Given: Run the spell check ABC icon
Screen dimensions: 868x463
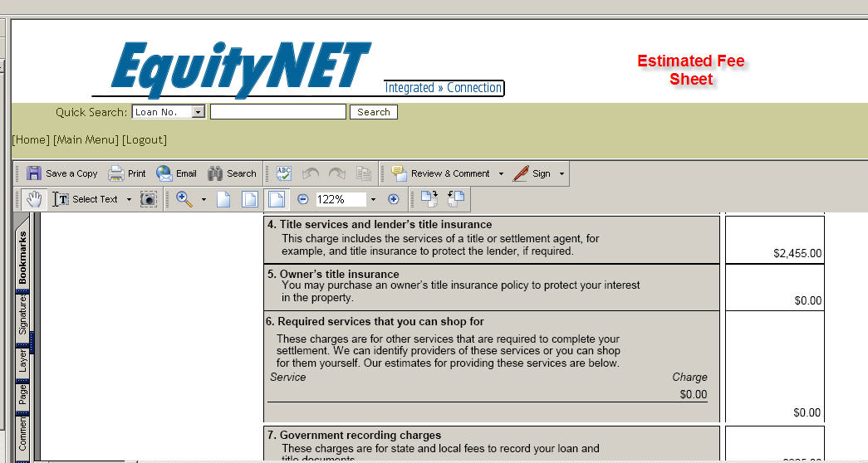Looking at the screenshot, I should point(284,173).
